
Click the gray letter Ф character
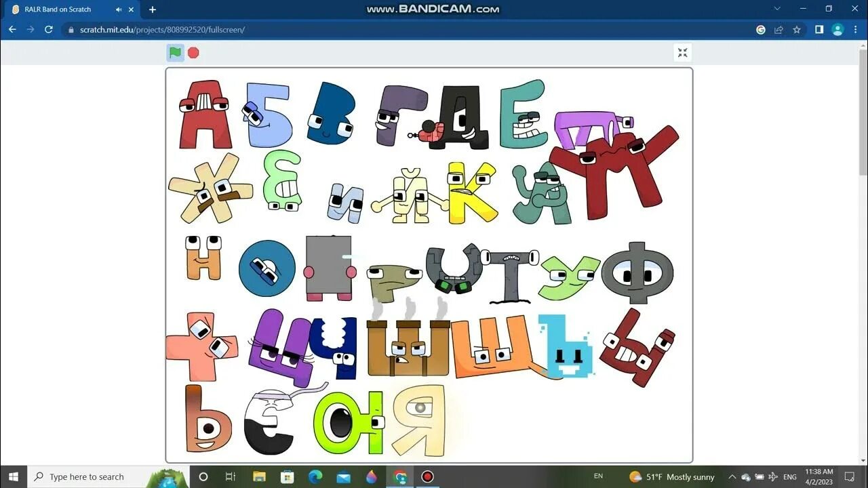tap(637, 272)
